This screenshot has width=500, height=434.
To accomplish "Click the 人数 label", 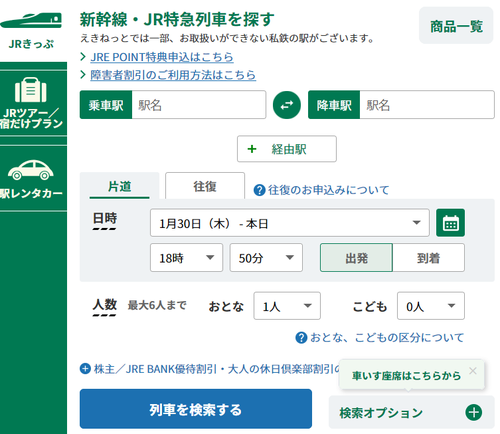I will [x=105, y=304].
